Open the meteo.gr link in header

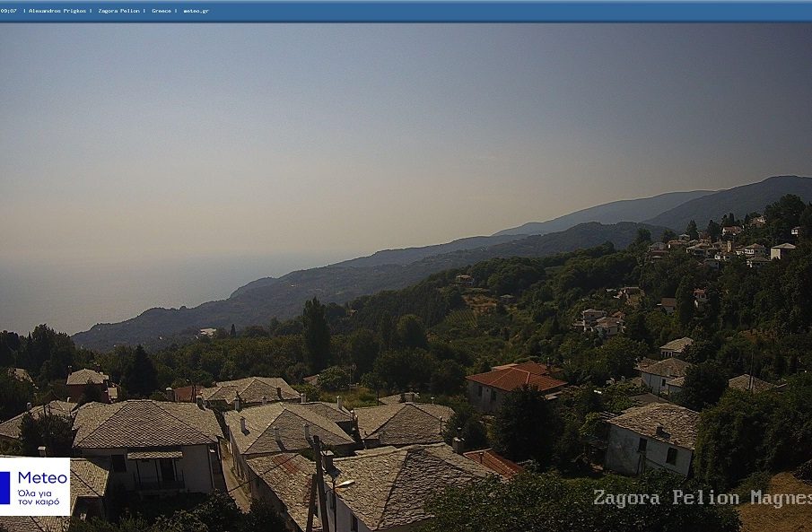click(196, 11)
